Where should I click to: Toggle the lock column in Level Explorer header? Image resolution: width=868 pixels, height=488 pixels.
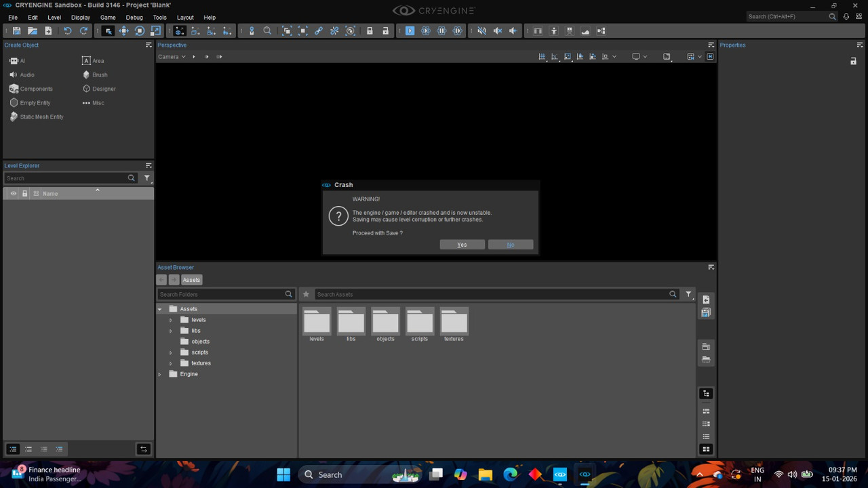coord(25,194)
